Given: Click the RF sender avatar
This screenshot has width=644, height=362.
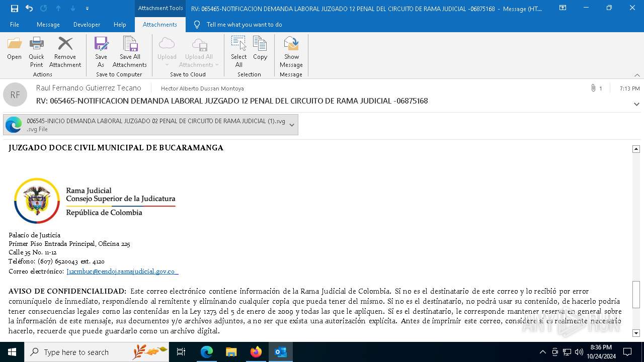Looking at the screenshot, I should [15, 95].
